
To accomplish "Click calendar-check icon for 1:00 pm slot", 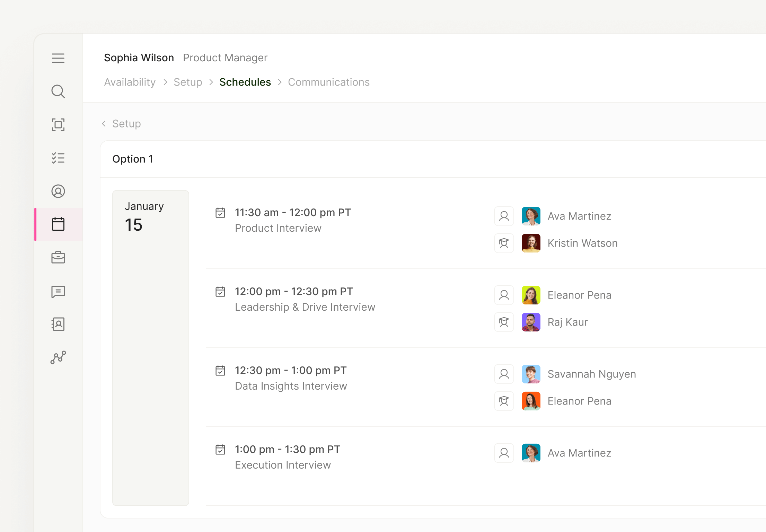I will (x=220, y=449).
